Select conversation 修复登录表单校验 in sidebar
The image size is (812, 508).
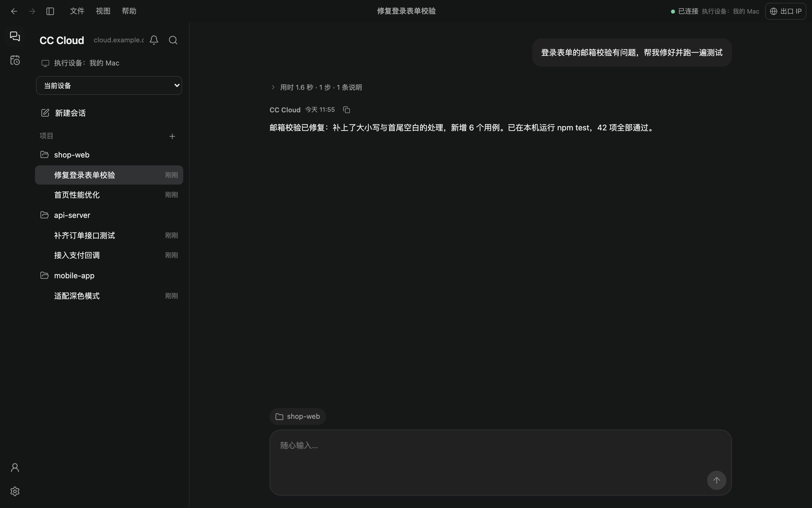pyautogui.click(x=109, y=175)
